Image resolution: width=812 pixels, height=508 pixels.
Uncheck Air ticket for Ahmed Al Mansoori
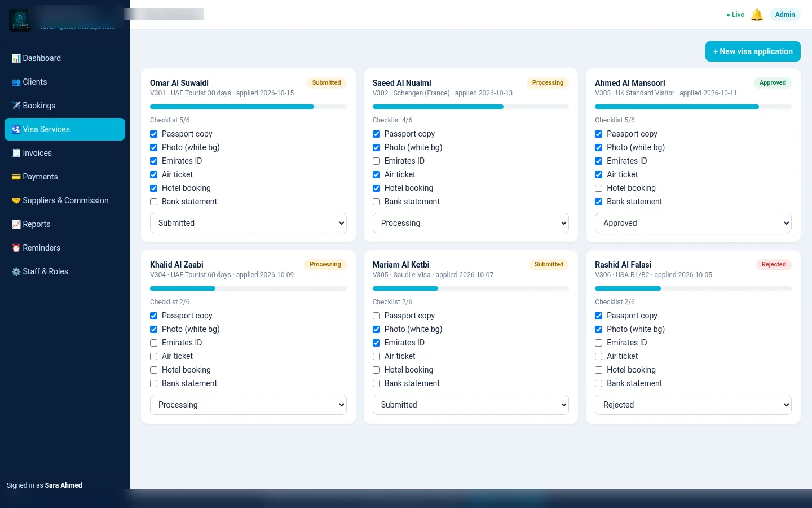599,174
